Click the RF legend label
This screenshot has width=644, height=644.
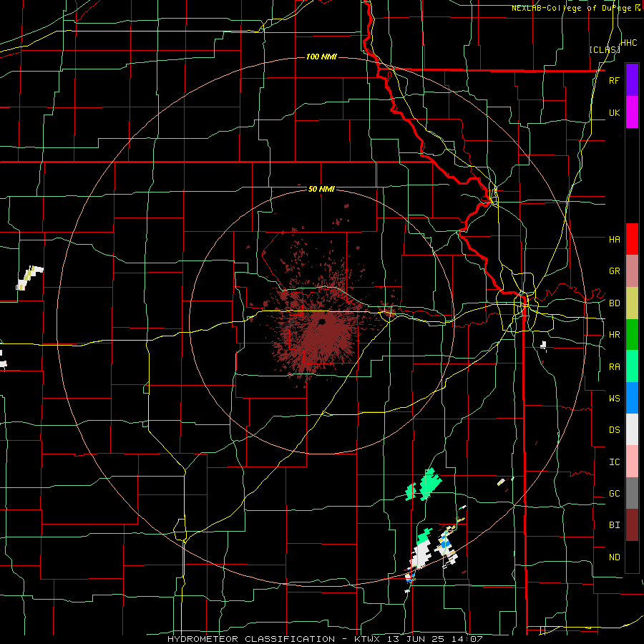pyautogui.click(x=615, y=80)
